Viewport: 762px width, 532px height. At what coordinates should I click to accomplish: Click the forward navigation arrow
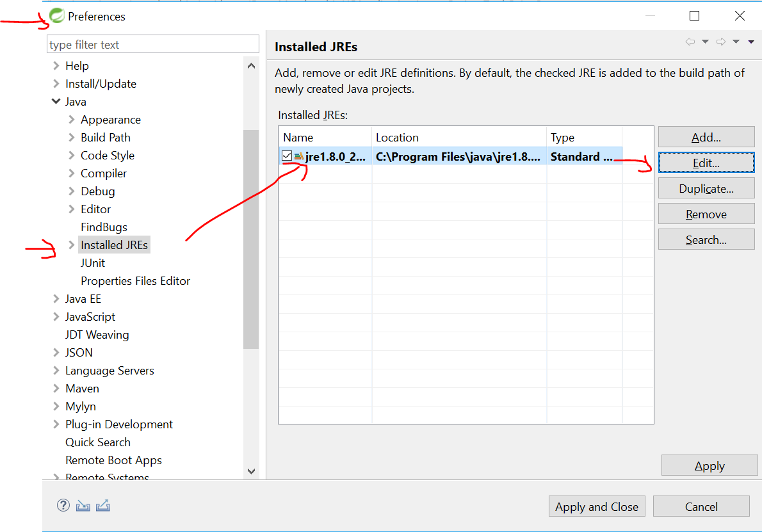click(721, 41)
